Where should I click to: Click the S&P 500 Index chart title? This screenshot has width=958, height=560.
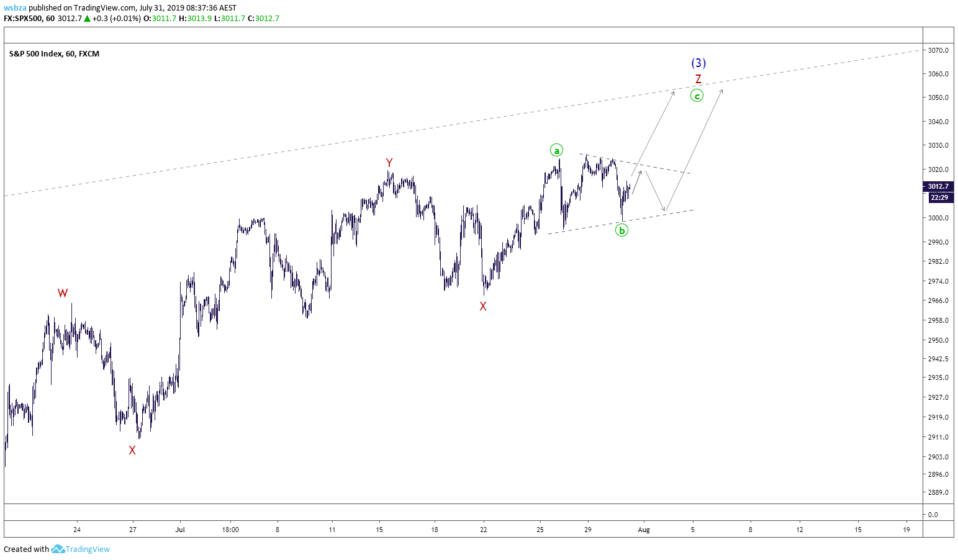click(x=54, y=54)
